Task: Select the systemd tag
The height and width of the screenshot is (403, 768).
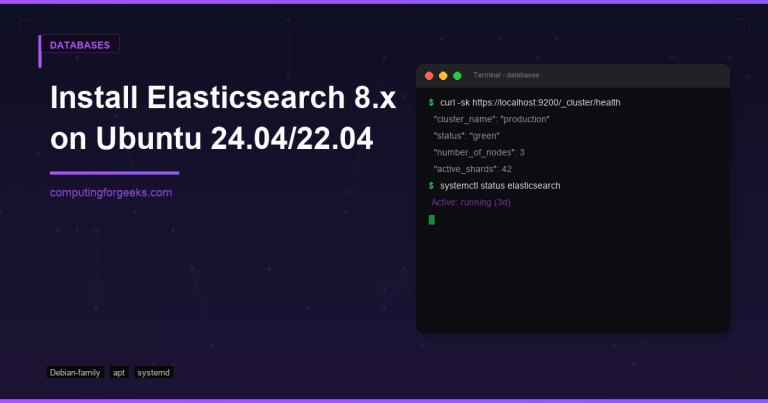Action: 153,373
